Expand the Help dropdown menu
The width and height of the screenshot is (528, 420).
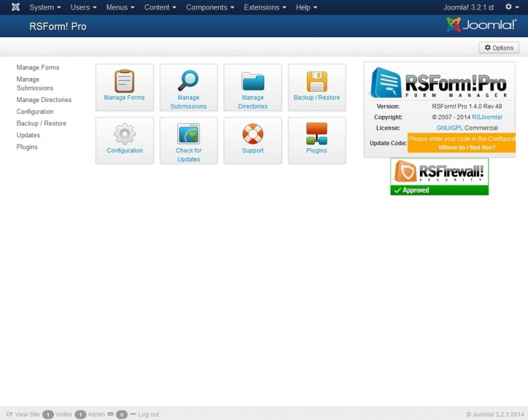(306, 7)
